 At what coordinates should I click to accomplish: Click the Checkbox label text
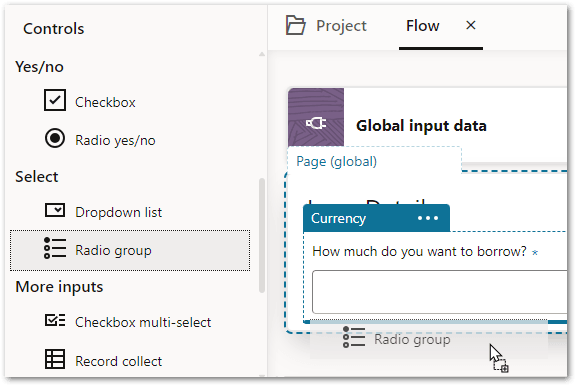[105, 102]
